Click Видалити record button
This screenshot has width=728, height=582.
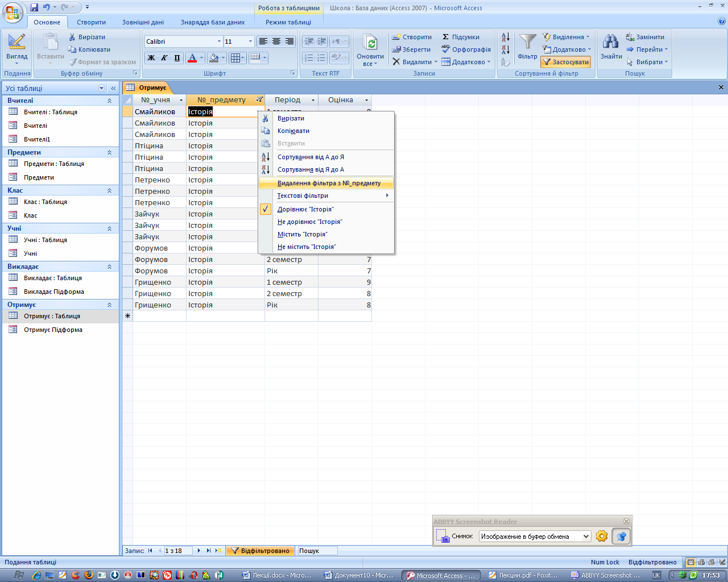point(415,62)
